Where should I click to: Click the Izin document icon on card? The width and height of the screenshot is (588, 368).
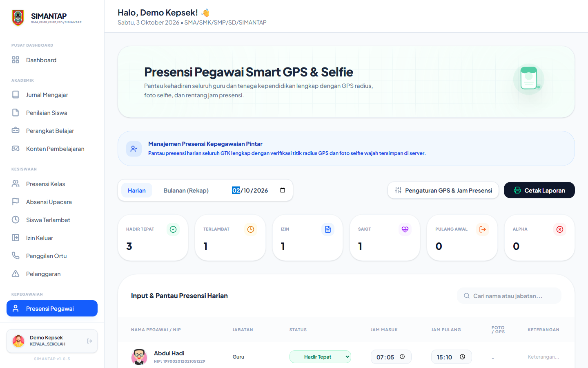click(x=328, y=229)
